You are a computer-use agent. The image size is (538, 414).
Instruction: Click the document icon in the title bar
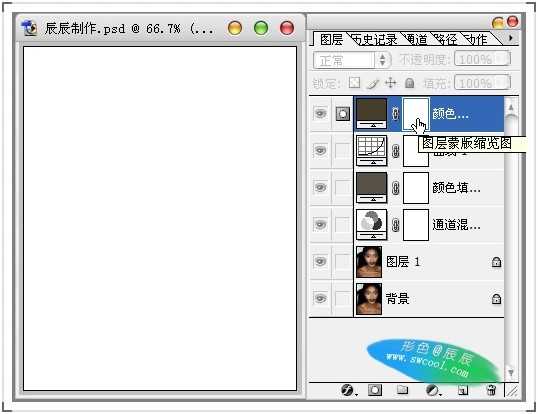(x=30, y=28)
